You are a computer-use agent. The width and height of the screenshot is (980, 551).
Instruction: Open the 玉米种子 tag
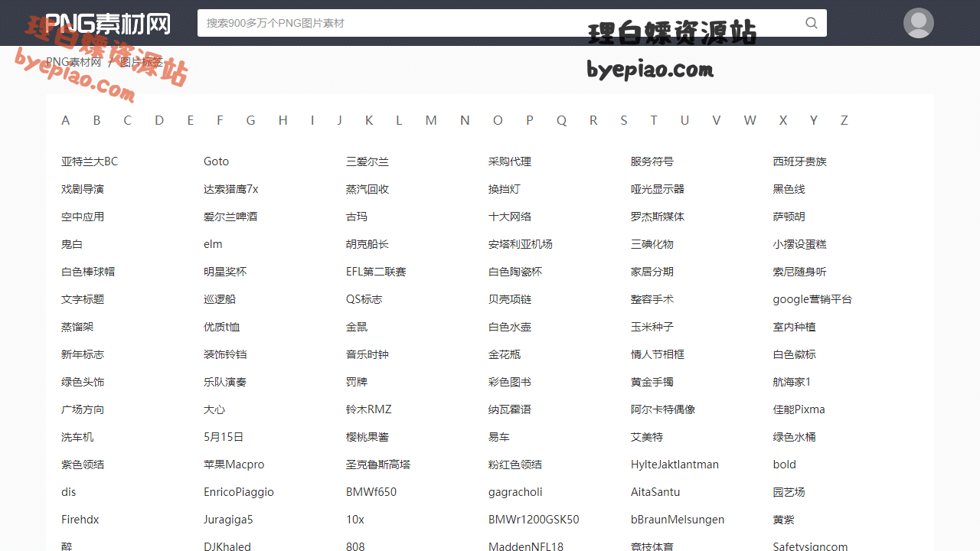tap(652, 327)
